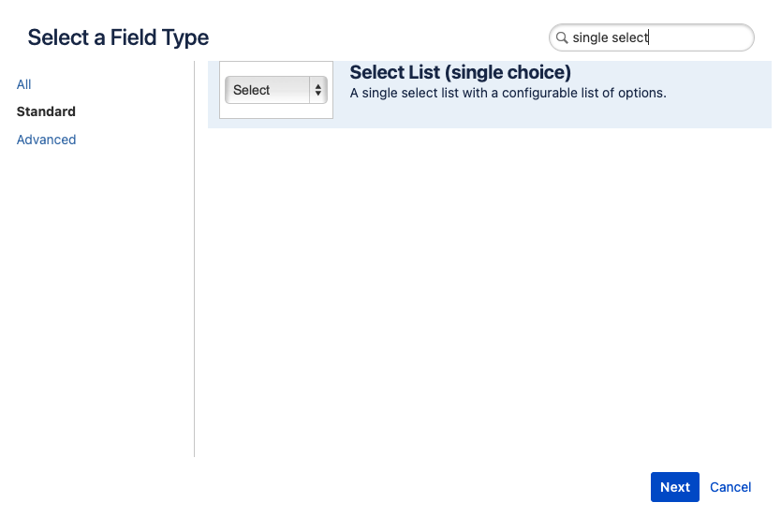Place cursor after 'select' in search box
This screenshot has height=532, width=781.
(x=649, y=37)
